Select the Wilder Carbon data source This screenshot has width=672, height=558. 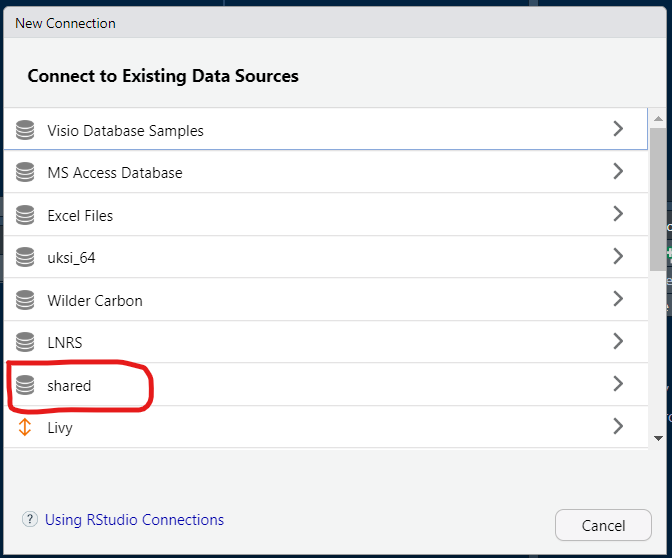(x=326, y=300)
